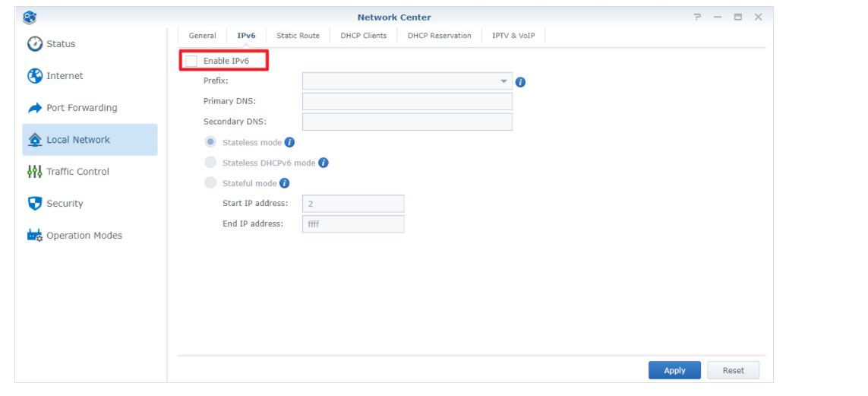Switch to the DHCP Reservation tab
This screenshot has height=396, width=868.
click(x=439, y=36)
